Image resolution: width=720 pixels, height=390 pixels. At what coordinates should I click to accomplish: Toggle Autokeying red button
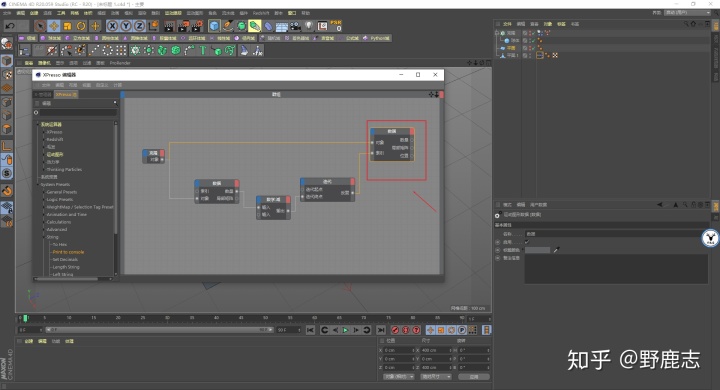[405, 330]
